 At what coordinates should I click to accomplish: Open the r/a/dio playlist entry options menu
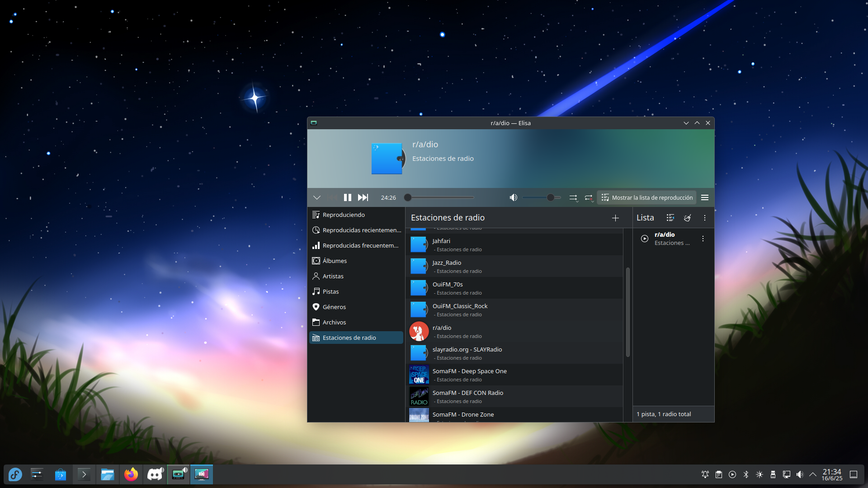(703, 239)
